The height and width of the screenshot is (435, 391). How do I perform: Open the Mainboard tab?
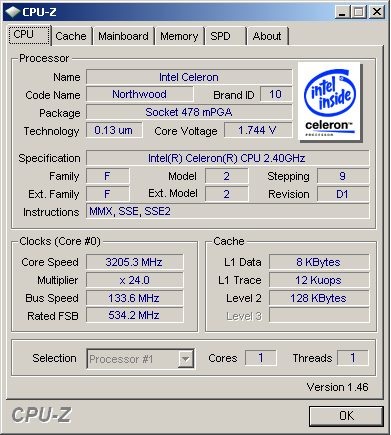(x=123, y=36)
